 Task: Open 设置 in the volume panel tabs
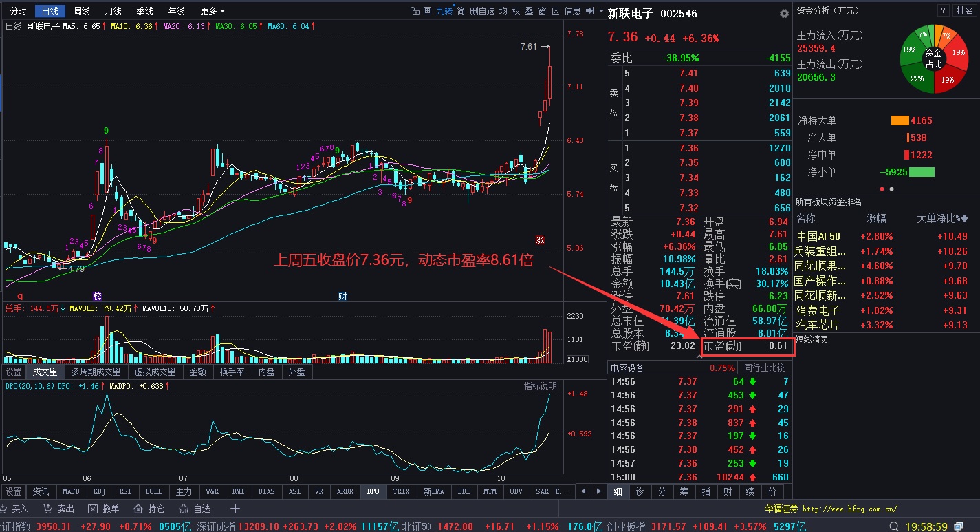14,372
